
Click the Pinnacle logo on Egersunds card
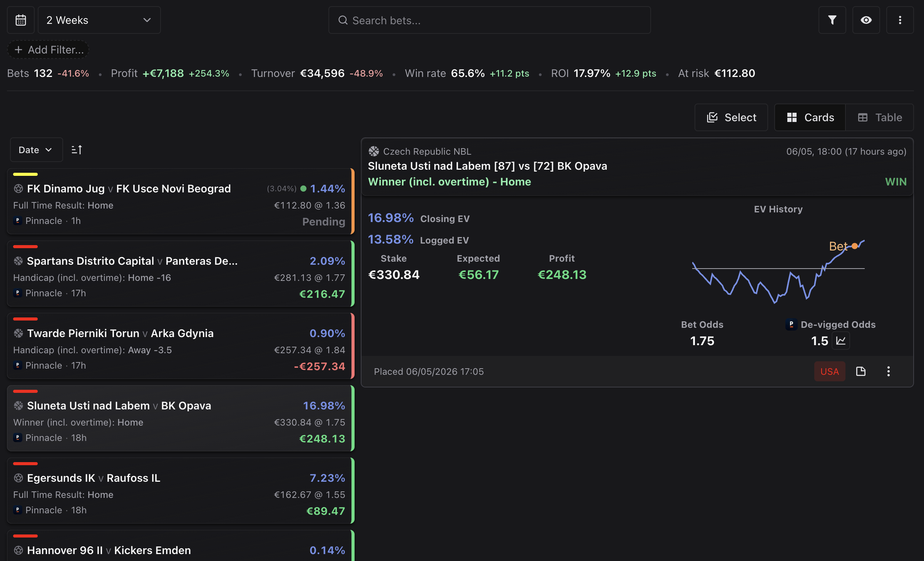(x=17, y=510)
